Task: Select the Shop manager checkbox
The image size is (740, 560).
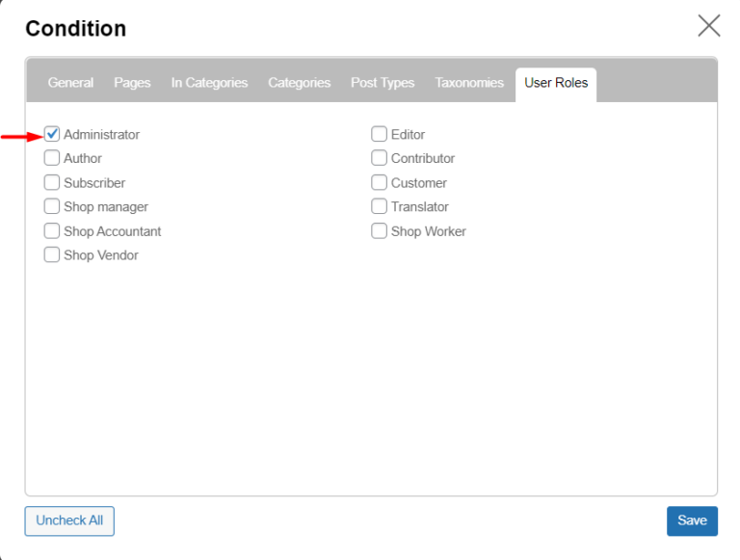Action: 52,206
